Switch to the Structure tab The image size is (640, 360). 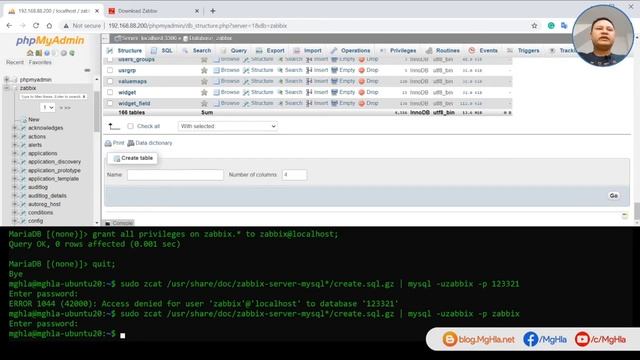click(x=124, y=51)
